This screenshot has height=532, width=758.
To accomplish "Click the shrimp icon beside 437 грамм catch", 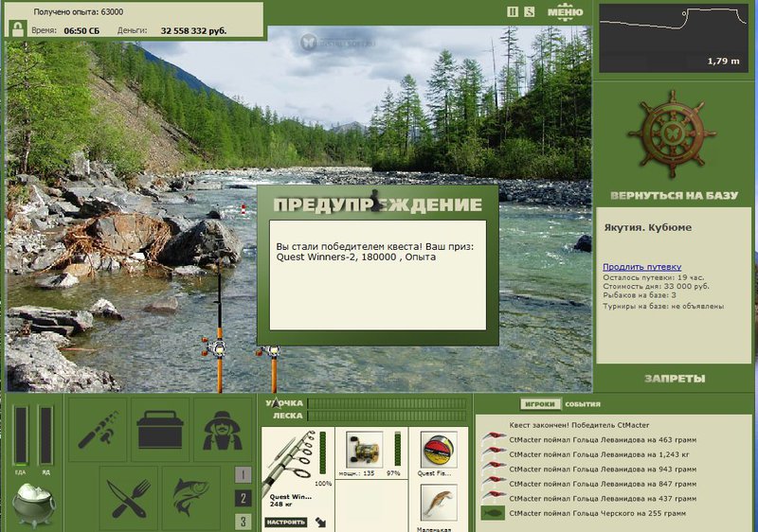I will tap(494, 498).
